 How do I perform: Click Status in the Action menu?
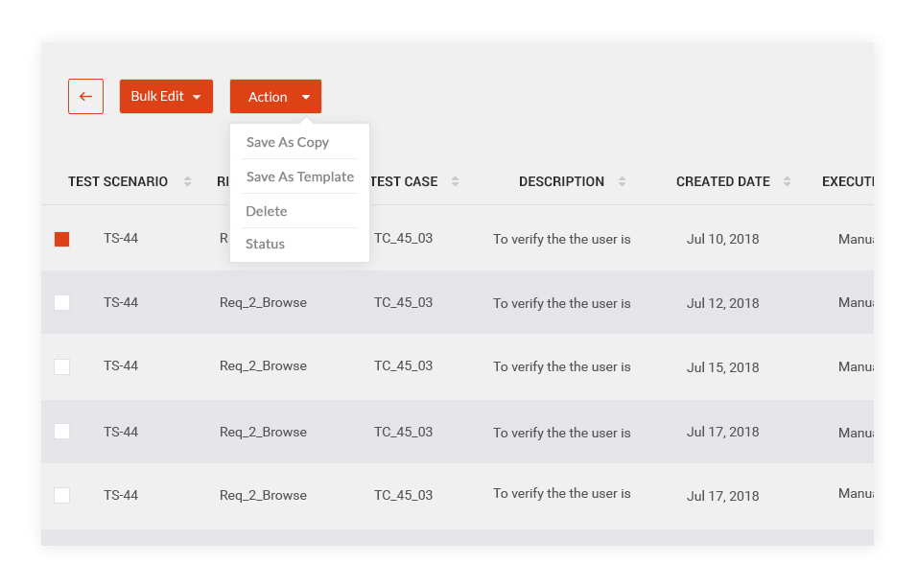pyautogui.click(x=265, y=244)
